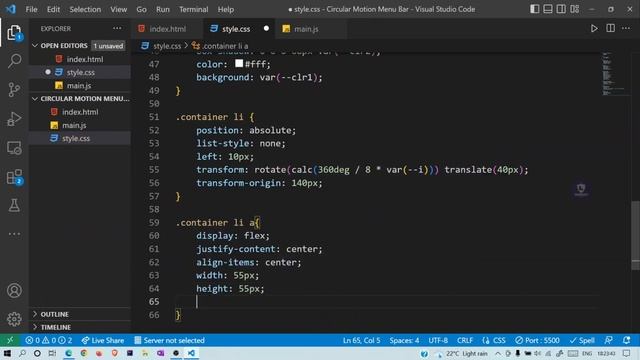Open Edit menu
Viewport: 640px width, 360px height.
click(x=53, y=9)
